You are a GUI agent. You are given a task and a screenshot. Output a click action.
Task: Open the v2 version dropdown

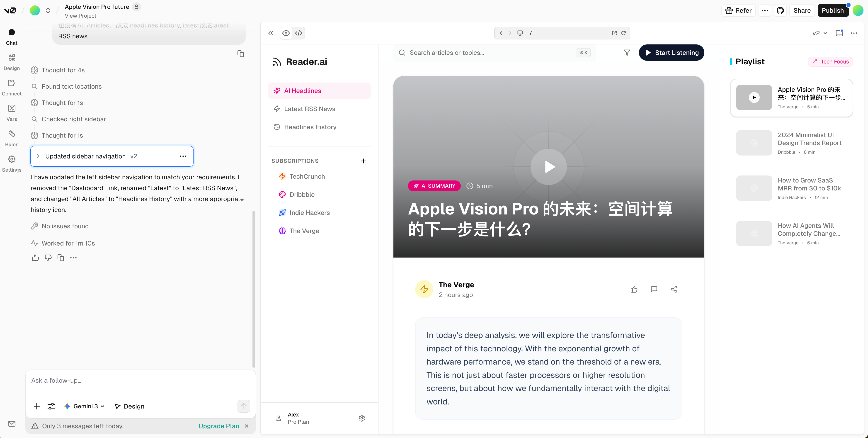tap(820, 33)
